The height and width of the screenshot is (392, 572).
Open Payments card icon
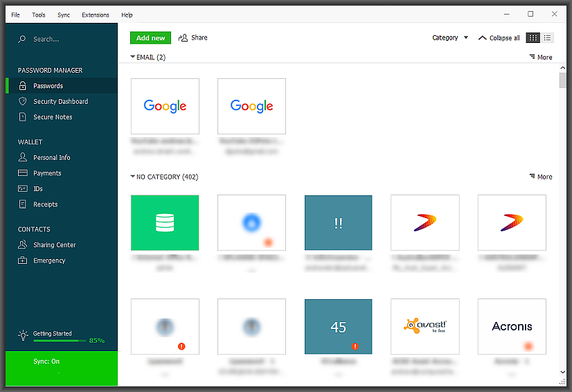(23, 172)
